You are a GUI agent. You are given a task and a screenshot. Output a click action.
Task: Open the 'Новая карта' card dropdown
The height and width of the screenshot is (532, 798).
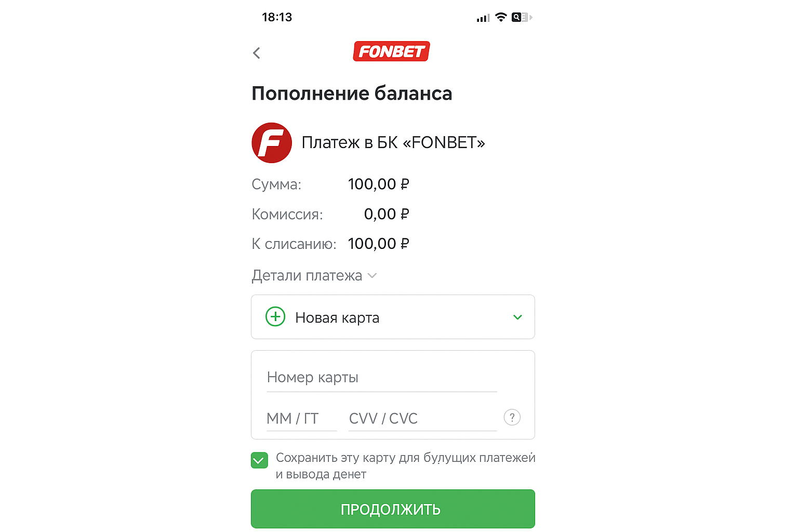pos(393,317)
